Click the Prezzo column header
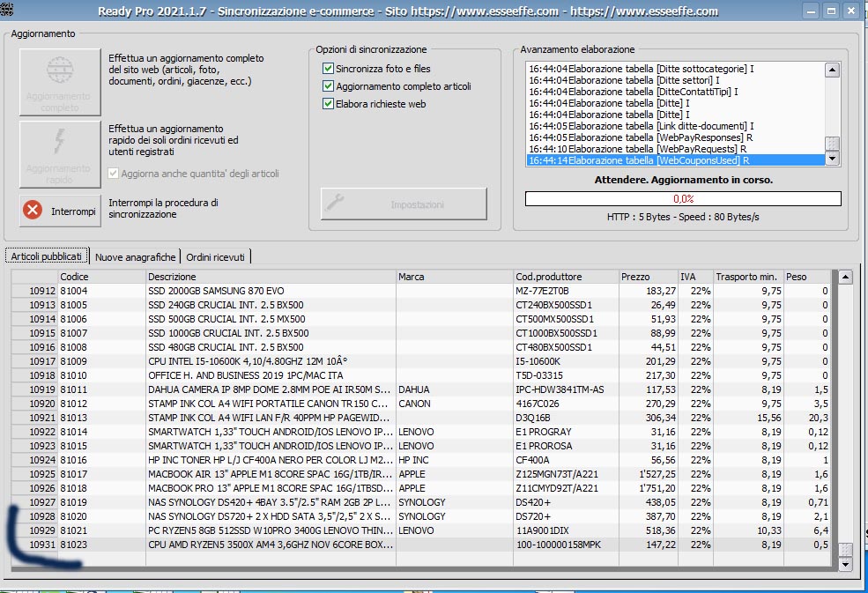The width and height of the screenshot is (868, 593). 649,277
